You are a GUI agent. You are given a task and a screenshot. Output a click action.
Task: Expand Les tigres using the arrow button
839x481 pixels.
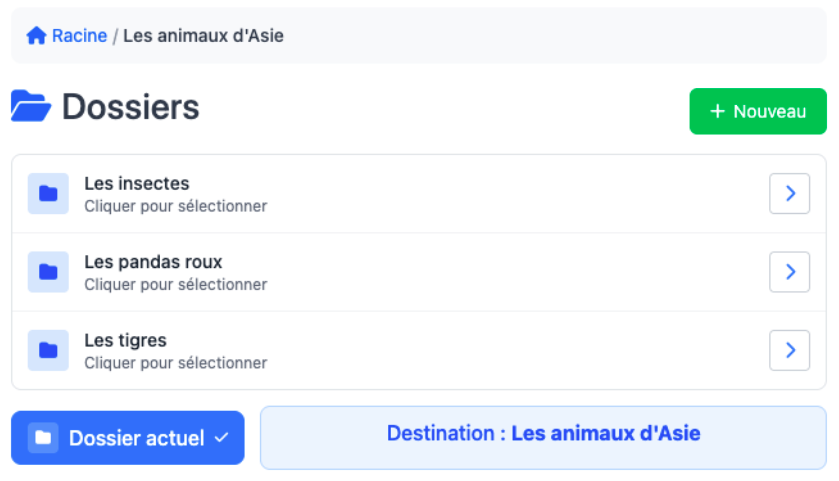click(x=789, y=350)
